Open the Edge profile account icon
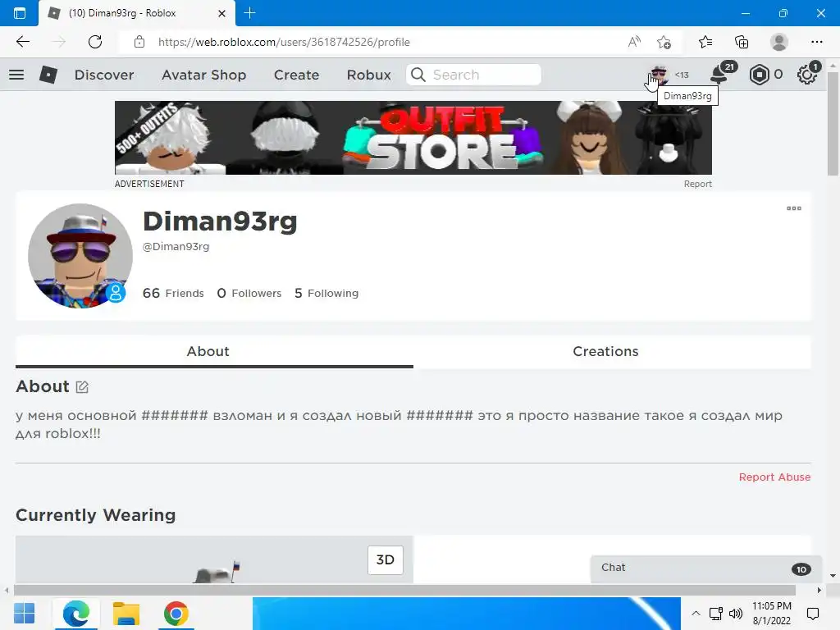Viewport: 840px width, 630px height. coord(779,42)
